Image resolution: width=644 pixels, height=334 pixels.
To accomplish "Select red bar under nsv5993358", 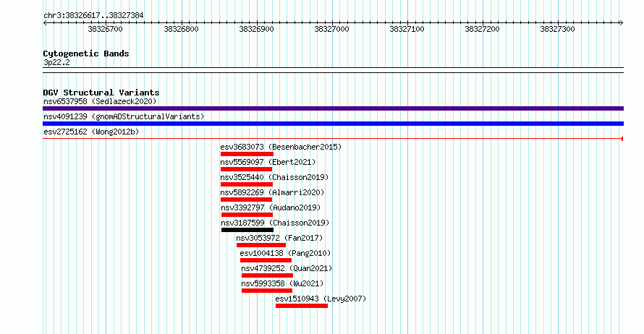I will coord(267,291).
